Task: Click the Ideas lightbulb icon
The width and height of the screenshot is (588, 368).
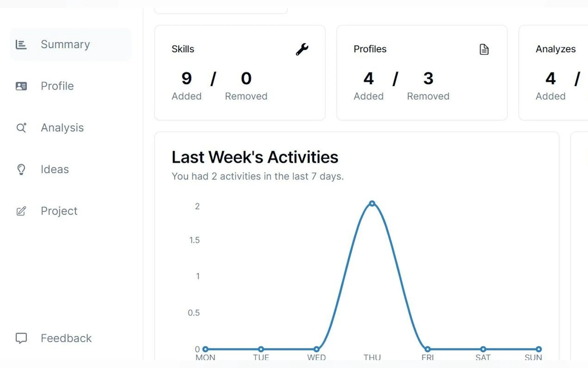Action: (21, 169)
